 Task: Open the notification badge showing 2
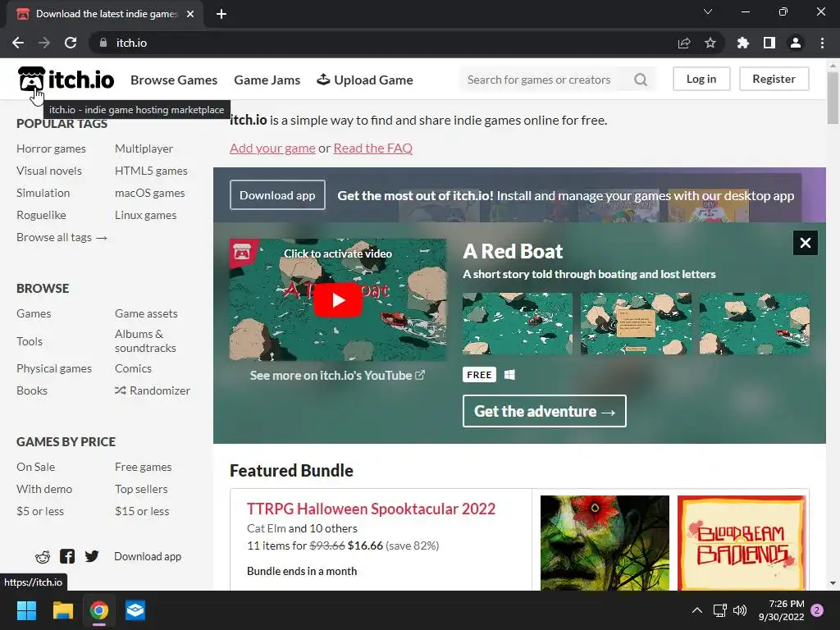click(x=817, y=610)
